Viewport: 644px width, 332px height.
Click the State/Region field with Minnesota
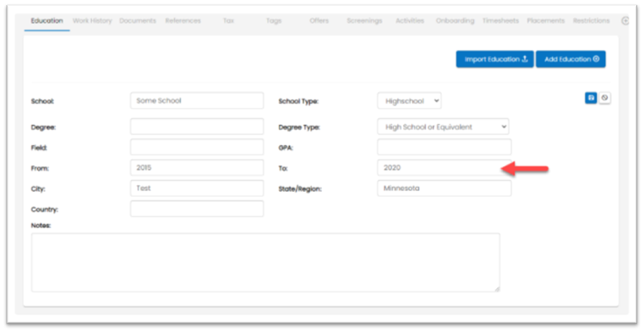pos(445,188)
